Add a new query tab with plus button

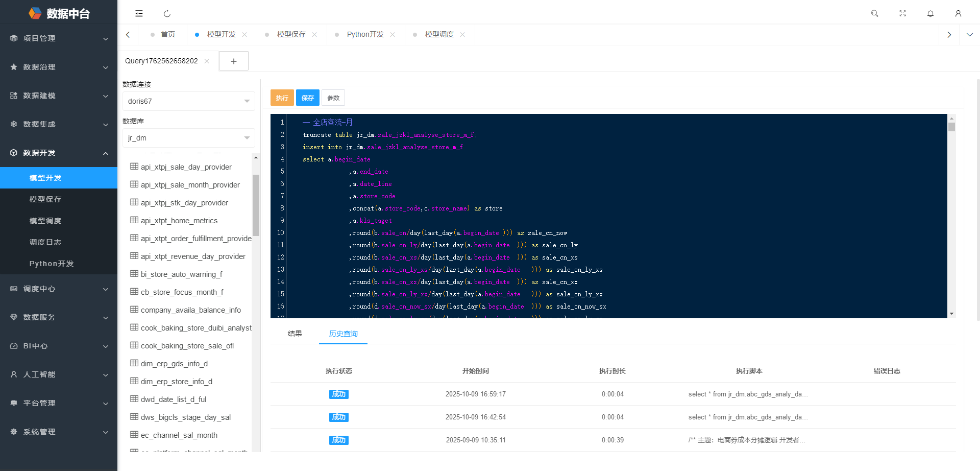point(233,61)
